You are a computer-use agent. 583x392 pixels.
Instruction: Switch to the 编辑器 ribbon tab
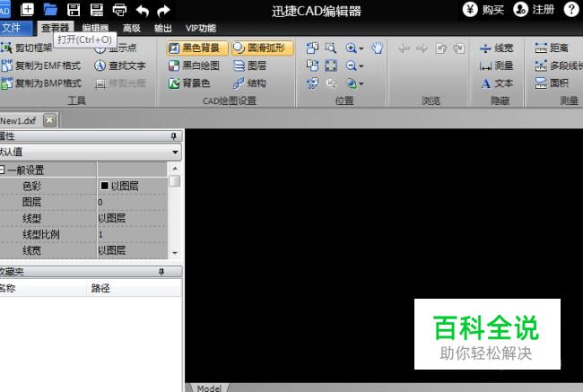pos(95,28)
